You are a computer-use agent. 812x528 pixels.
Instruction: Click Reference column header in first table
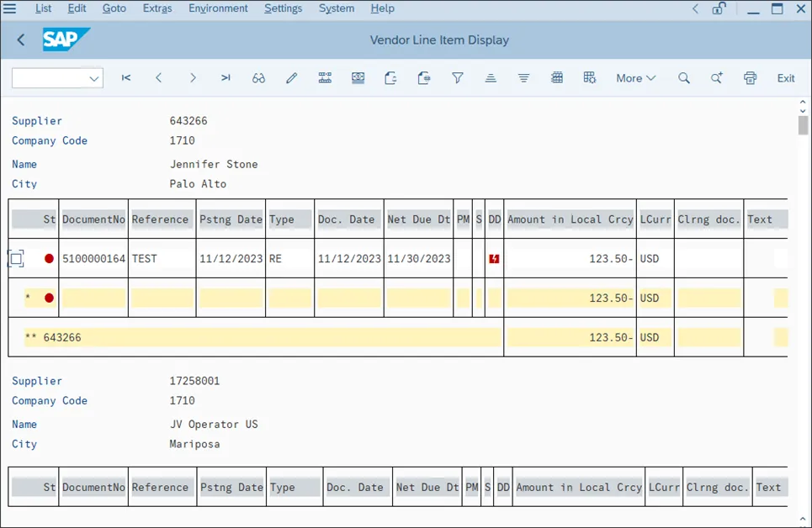click(x=162, y=219)
